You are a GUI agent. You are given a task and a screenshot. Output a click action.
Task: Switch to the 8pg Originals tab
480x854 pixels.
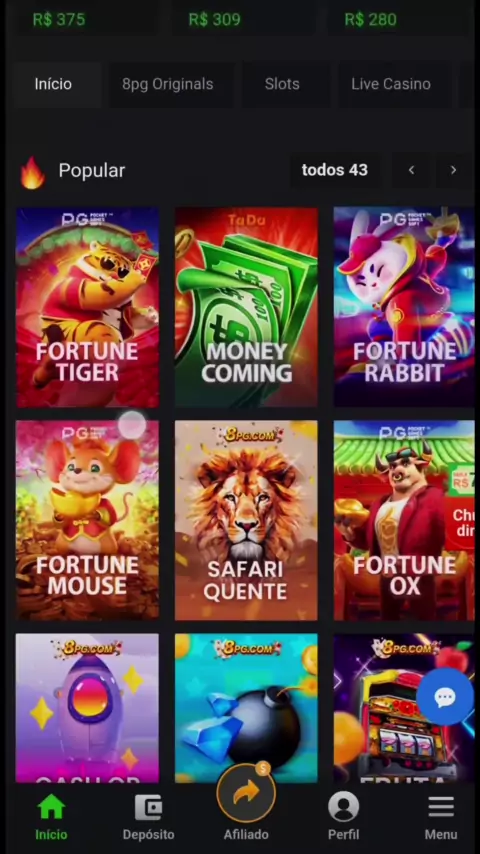tap(167, 84)
